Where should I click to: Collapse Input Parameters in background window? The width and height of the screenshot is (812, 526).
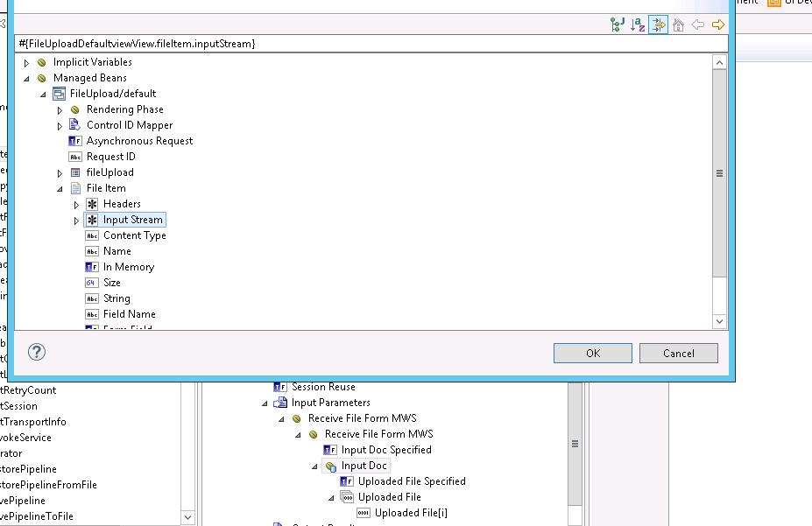click(265, 404)
